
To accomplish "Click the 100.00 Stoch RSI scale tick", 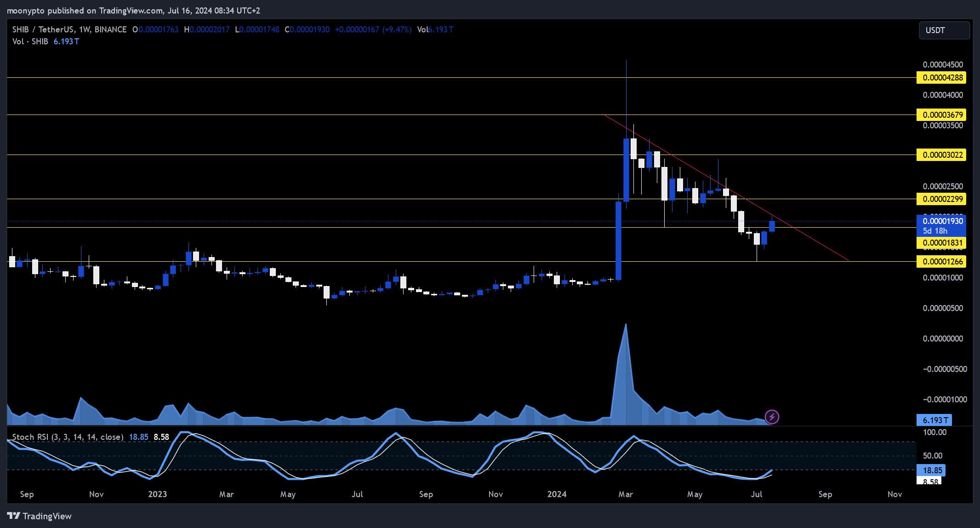I will (x=934, y=432).
